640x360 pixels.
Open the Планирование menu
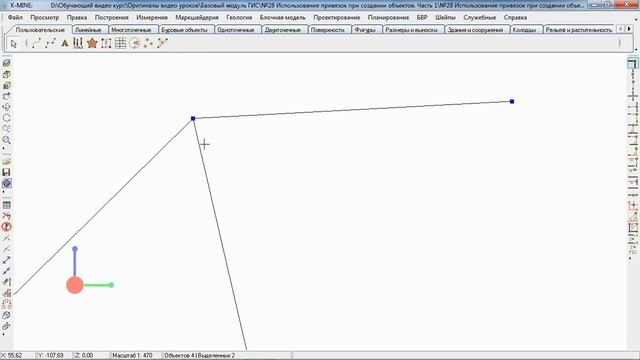coord(388,18)
